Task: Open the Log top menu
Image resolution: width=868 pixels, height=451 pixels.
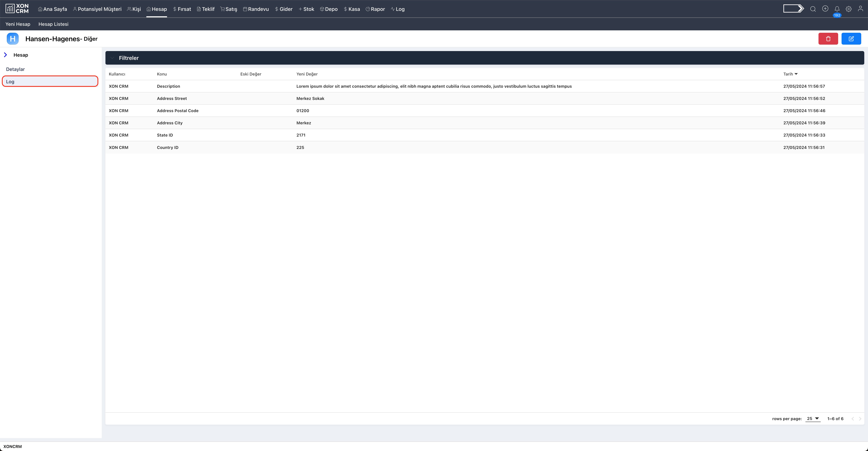Action: point(398,9)
